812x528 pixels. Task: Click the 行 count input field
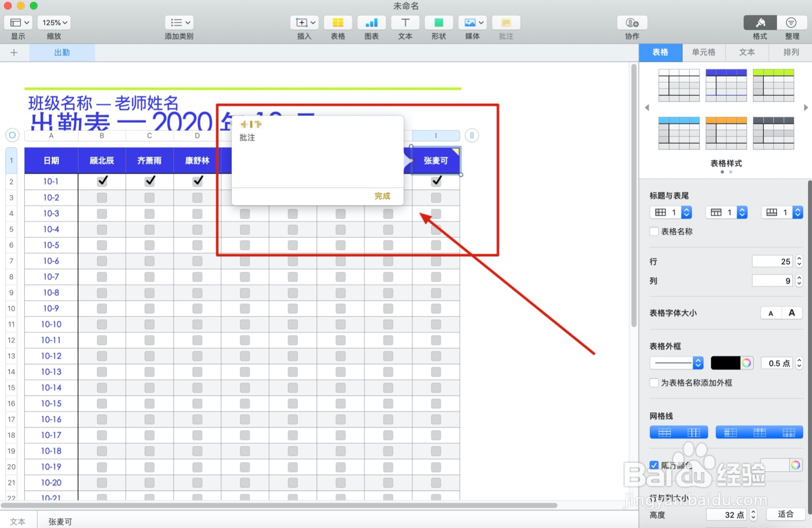point(773,261)
